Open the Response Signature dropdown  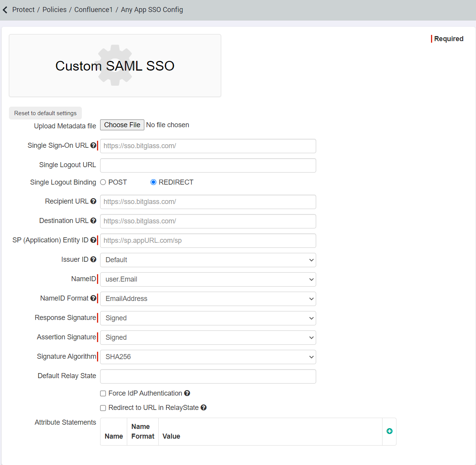[x=208, y=318]
